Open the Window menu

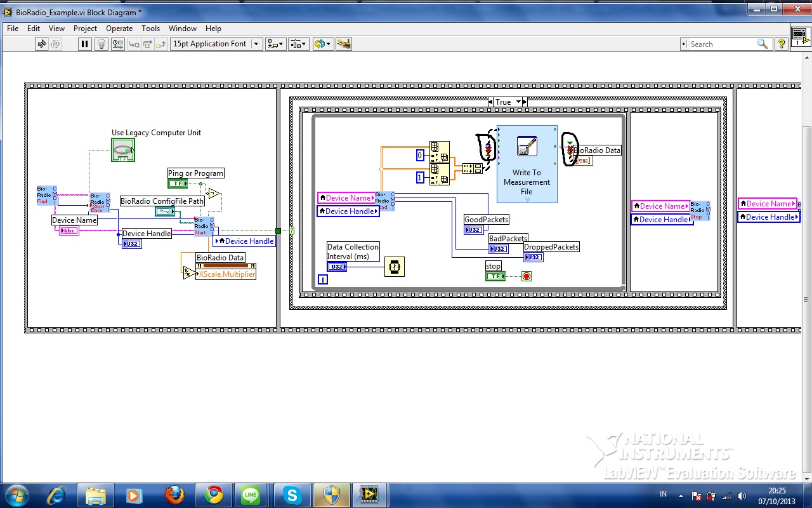point(183,29)
